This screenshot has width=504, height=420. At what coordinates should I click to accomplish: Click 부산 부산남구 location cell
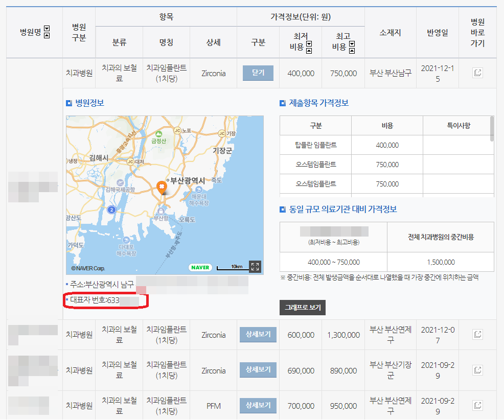(391, 73)
